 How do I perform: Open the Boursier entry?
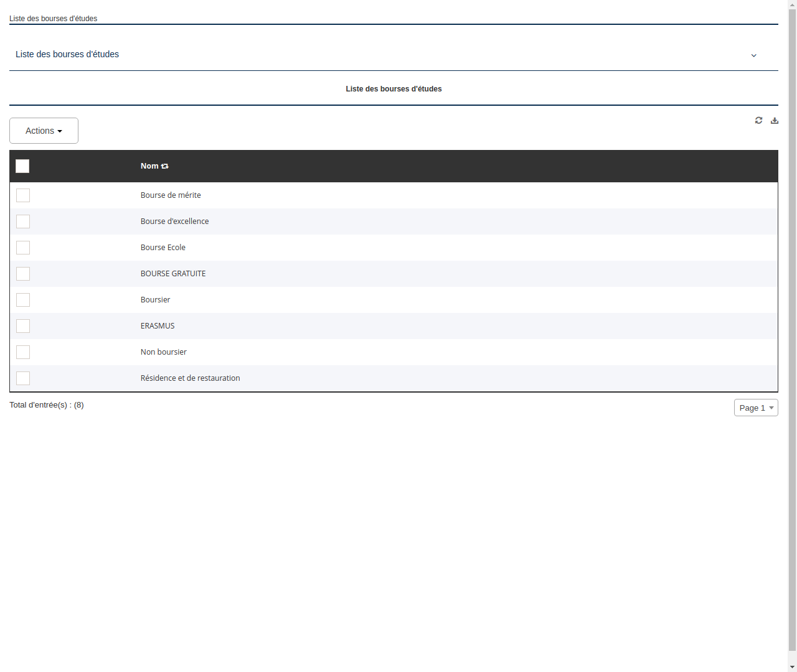pos(155,299)
